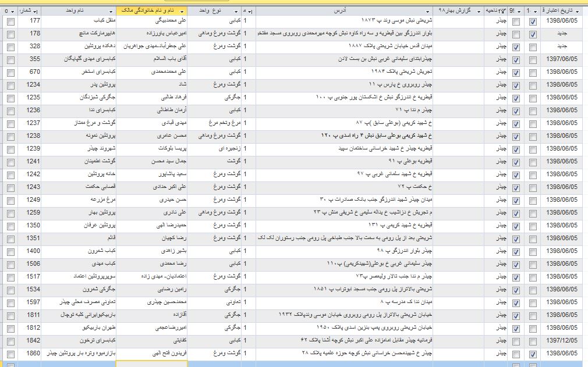Expand the آدرس column filter dropdown
Screen dimensions: 588x367
click(427, 11)
